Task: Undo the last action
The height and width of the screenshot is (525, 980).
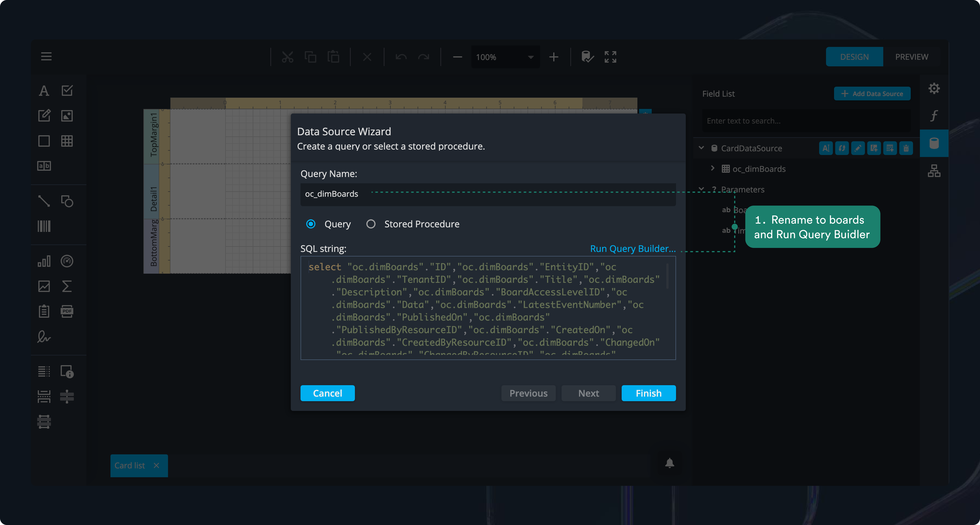Action: click(401, 57)
